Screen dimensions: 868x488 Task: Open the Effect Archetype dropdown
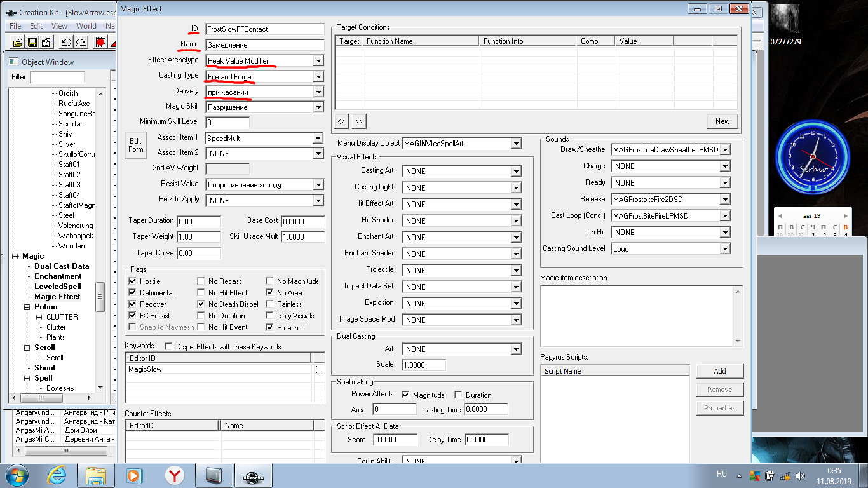pyautogui.click(x=318, y=61)
